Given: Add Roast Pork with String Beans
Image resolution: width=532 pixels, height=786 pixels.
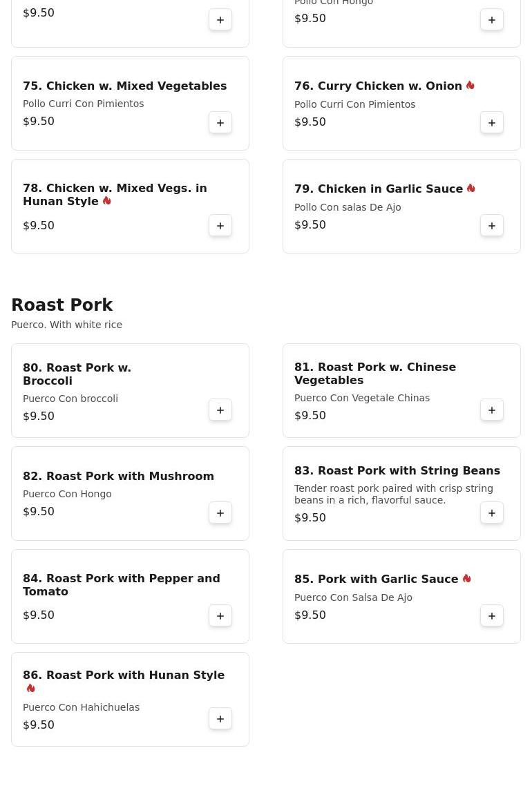Looking at the screenshot, I should point(492,513).
